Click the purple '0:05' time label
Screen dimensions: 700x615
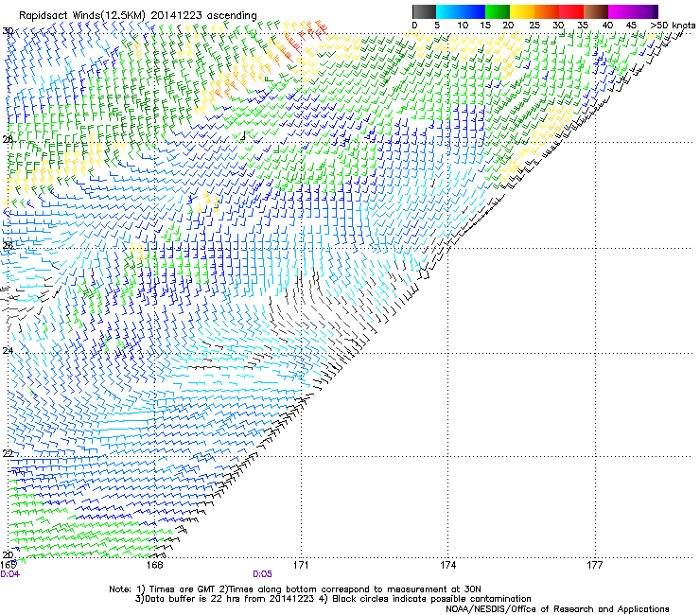pos(263,574)
